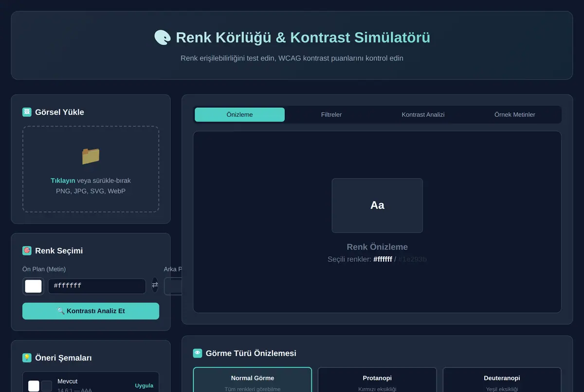Image resolution: width=584 pixels, height=392 pixels.
Task: Click the image upload drop zone
Action: 91,169
